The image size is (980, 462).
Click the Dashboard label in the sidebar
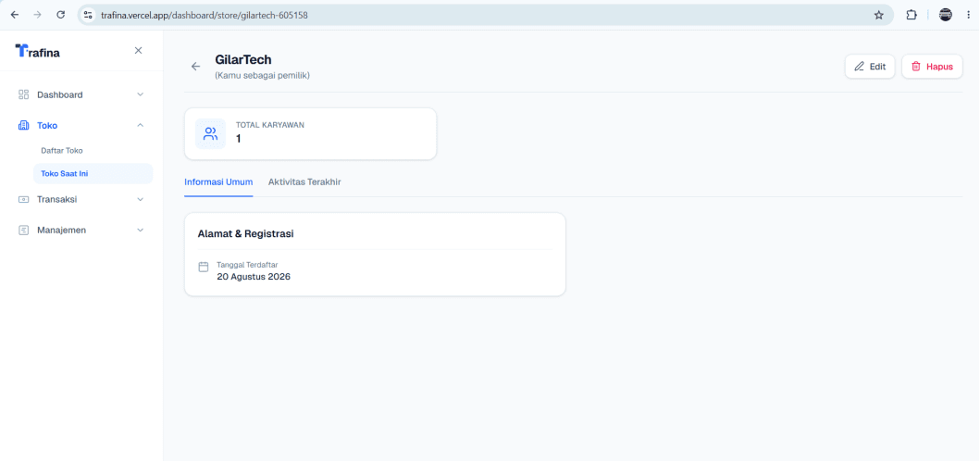(60, 95)
